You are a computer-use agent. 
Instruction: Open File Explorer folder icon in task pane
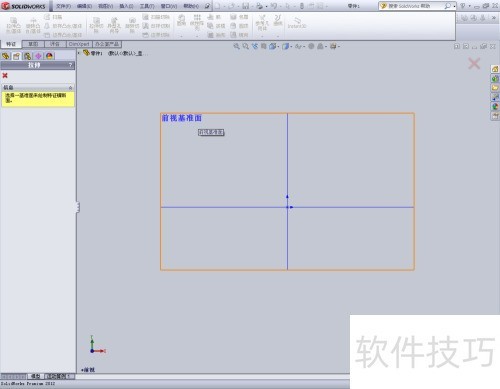pos(495,88)
